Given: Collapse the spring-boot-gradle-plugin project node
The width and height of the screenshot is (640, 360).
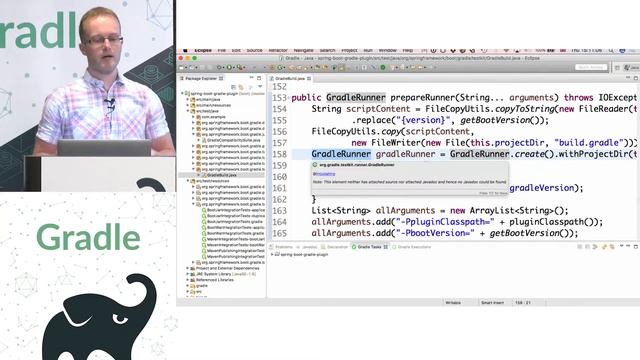Looking at the screenshot, I should 182,93.
